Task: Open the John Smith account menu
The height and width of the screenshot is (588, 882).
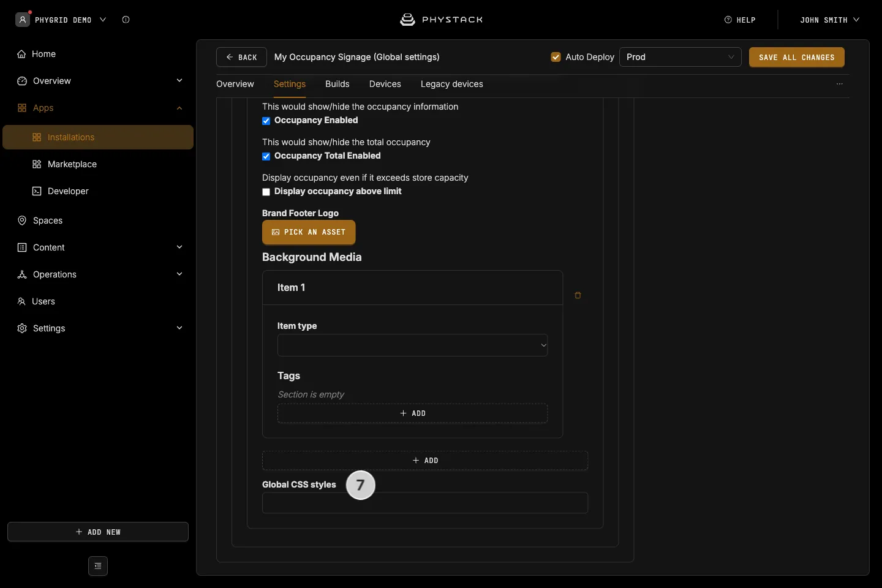Action: click(830, 20)
